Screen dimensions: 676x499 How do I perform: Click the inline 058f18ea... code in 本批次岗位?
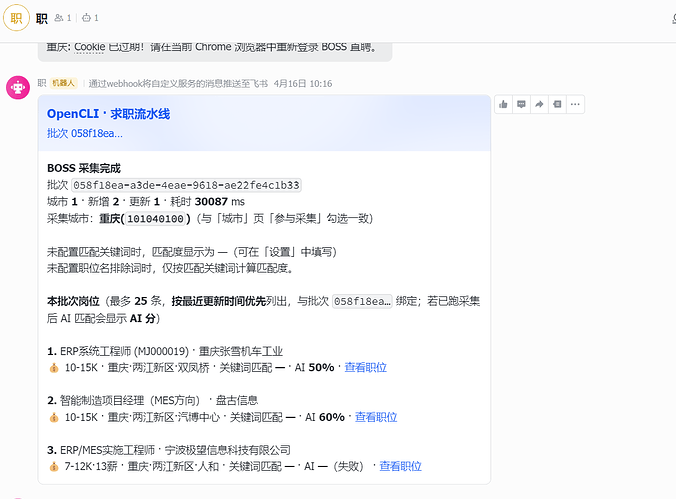pos(362,301)
